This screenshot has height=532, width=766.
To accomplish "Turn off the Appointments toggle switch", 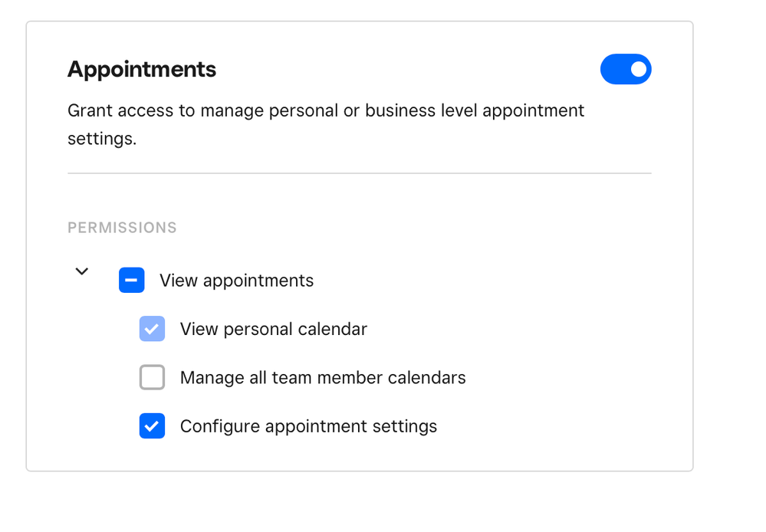I will 626,69.
